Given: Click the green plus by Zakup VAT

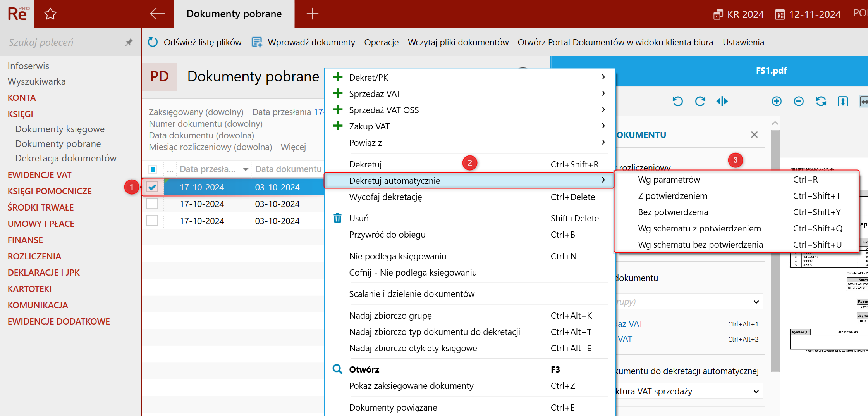Looking at the screenshot, I should coord(338,126).
